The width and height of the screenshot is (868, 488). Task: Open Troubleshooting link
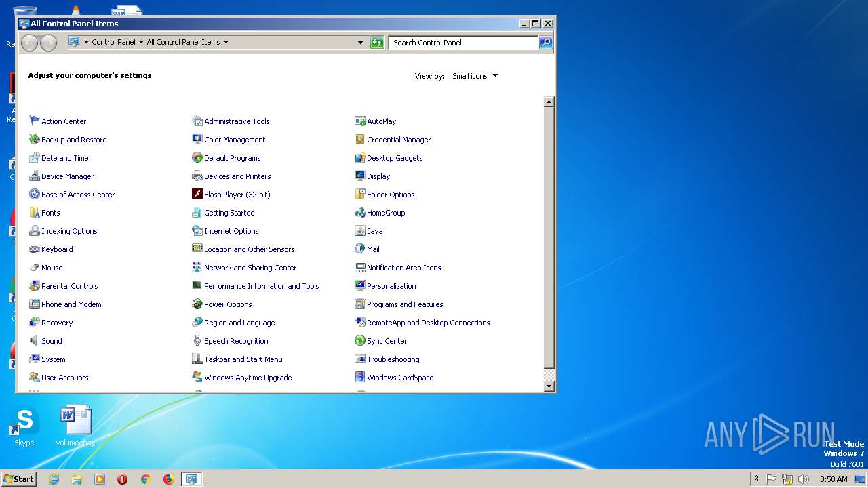[x=393, y=359]
